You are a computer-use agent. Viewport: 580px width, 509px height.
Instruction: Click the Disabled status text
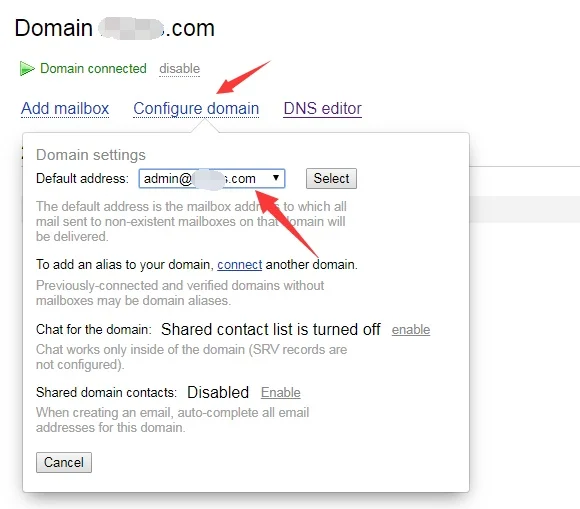(x=218, y=392)
